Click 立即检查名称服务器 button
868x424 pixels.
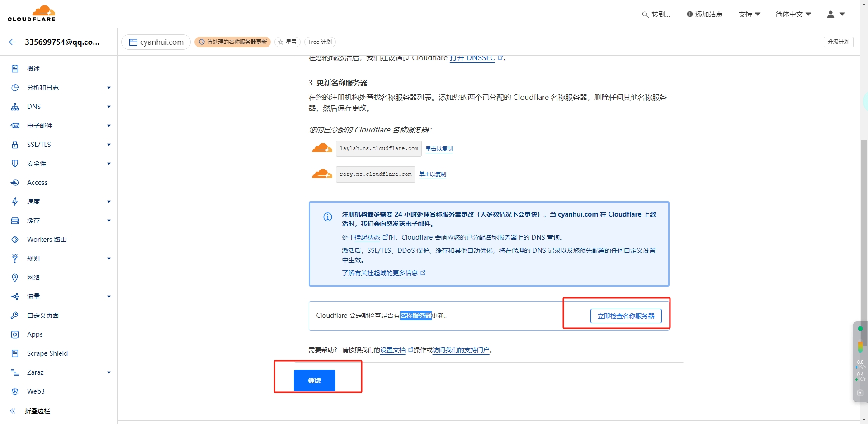point(626,316)
